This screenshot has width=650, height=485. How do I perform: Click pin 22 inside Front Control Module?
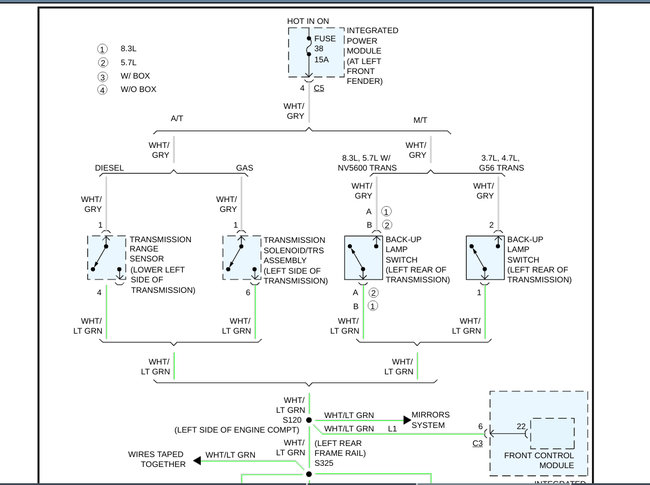(x=521, y=426)
